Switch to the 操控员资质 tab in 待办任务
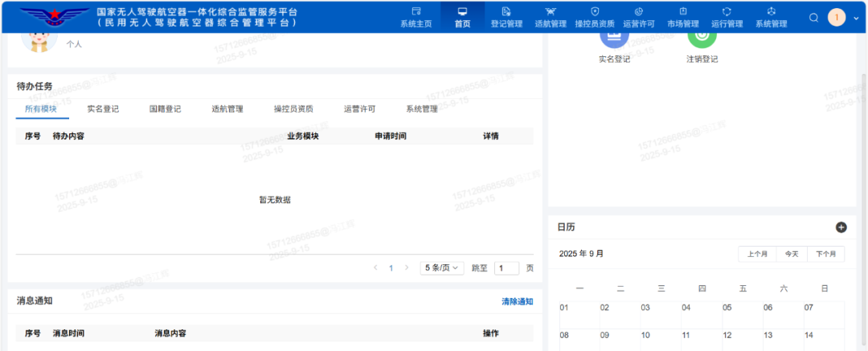 (293, 109)
